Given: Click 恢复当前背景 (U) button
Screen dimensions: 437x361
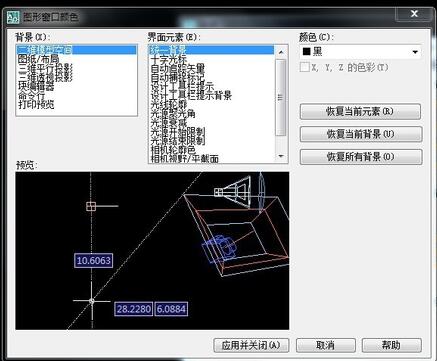Looking at the screenshot, I should click(361, 134).
